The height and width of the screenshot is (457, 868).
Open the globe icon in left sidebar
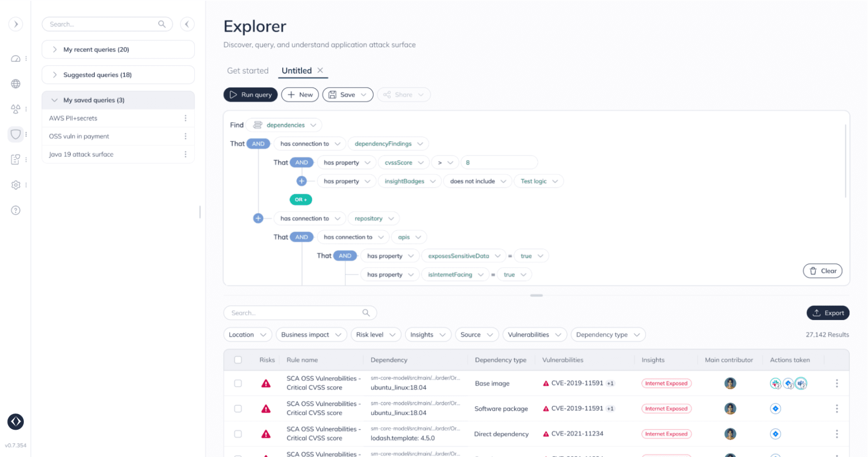[16, 84]
